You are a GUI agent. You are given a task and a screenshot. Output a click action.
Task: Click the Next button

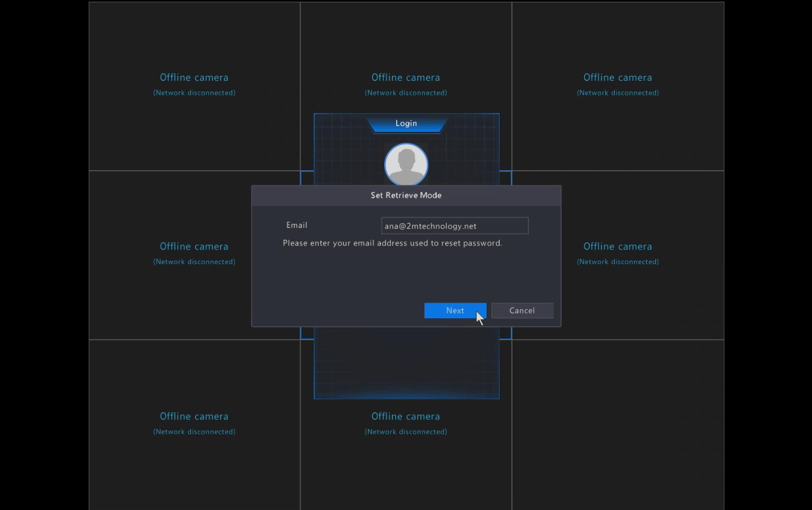(x=454, y=310)
